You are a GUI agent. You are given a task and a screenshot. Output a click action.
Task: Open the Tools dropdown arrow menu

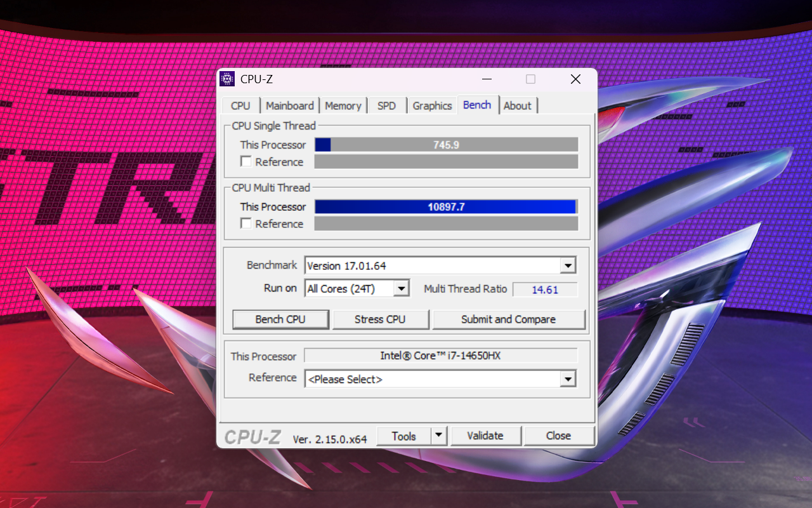point(439,436)
